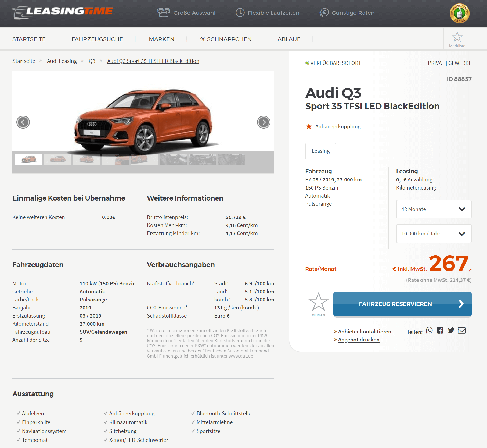Open the 48 Monate duration dropdown
The image size is (487, 448).
pyautogui.click(x=434, y=209)
